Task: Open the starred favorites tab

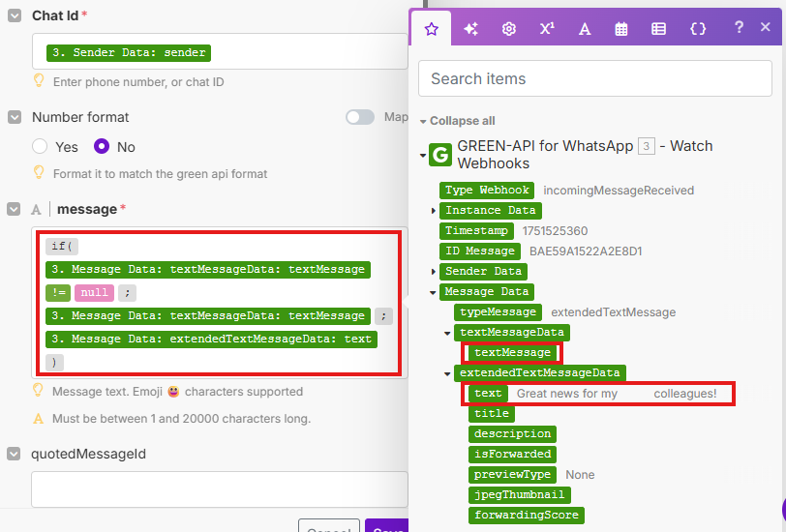Action: tap(432, 29)
